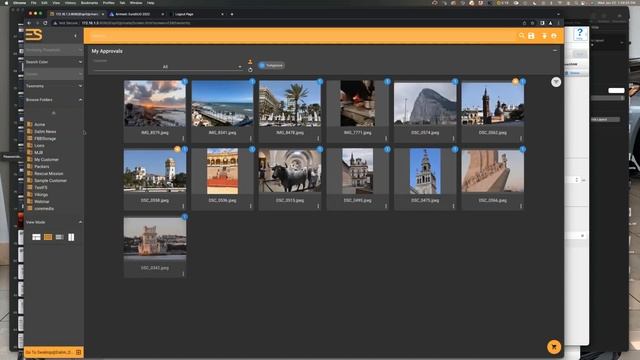This screenshot has height=360, width=640.
Task: Select the fourth column view mode icon
Action: point(71,237)
